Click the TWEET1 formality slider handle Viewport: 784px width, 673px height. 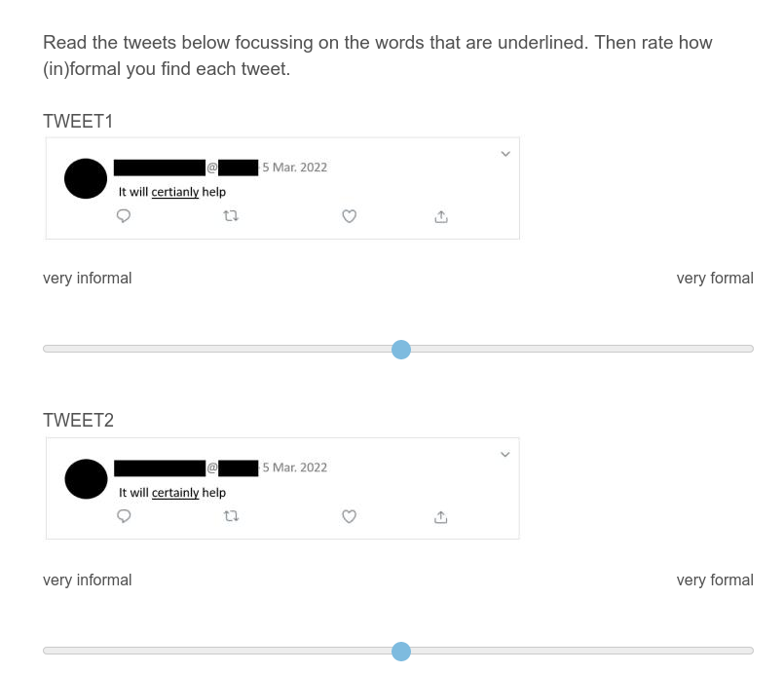[401, 350]
